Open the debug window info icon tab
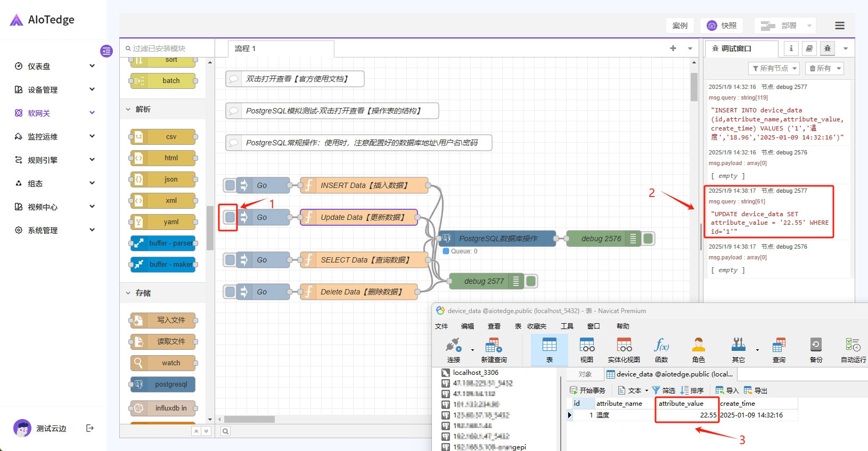The height and width of the screenshot is (451, 868). [791, 48]
